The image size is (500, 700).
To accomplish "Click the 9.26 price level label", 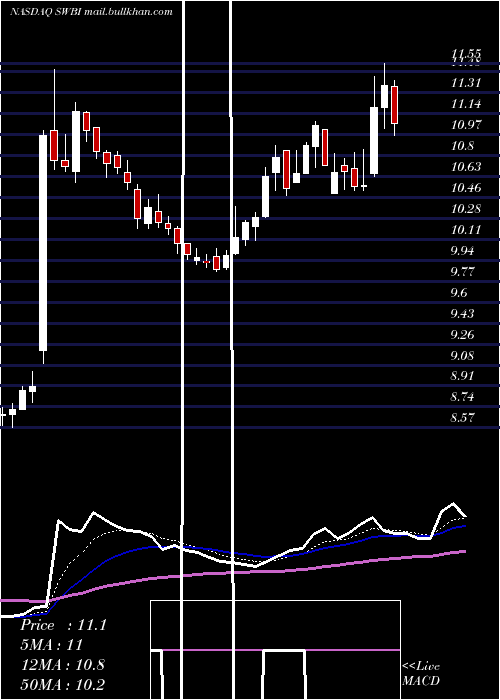I will tap(462, 334).
